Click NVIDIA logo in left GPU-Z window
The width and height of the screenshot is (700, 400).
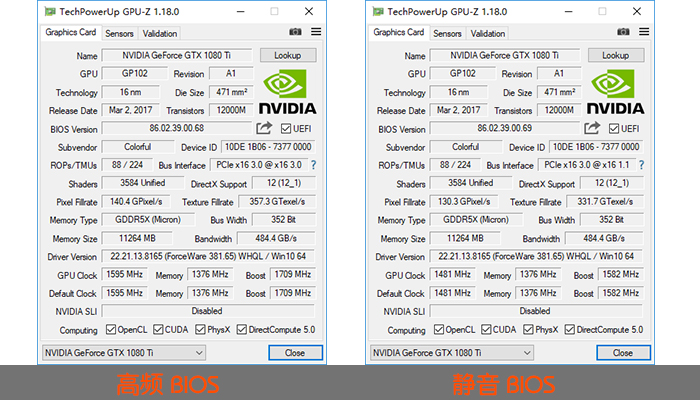tap(288, 92)
